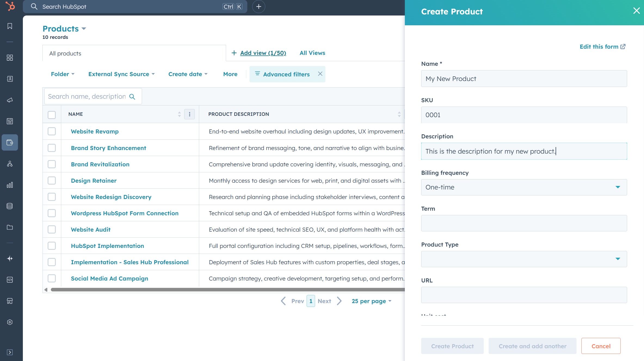Select the Workspaces grid icon
The height and width of the screenshot is (361, 644).
10,58
